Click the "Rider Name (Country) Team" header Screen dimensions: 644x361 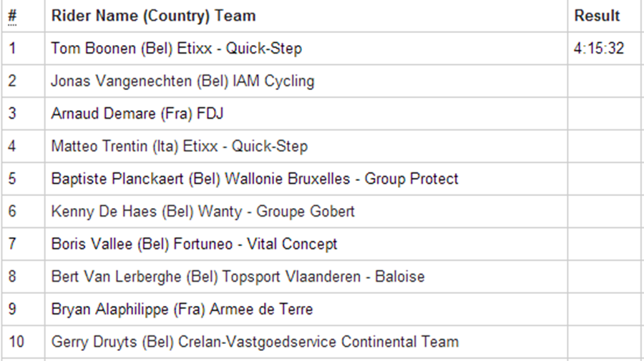click(153, 16)
